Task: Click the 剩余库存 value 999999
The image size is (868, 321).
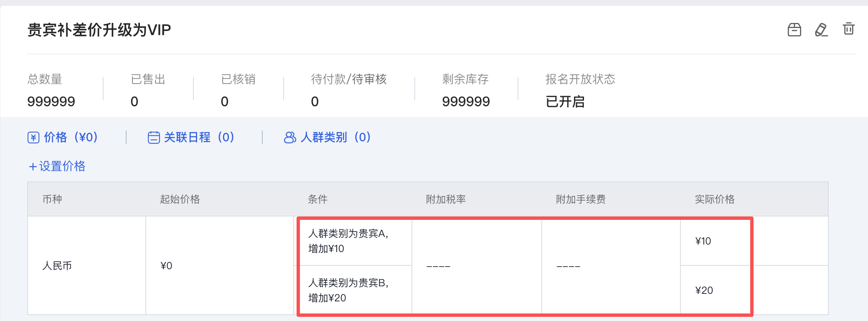Action: pos(466,102)
